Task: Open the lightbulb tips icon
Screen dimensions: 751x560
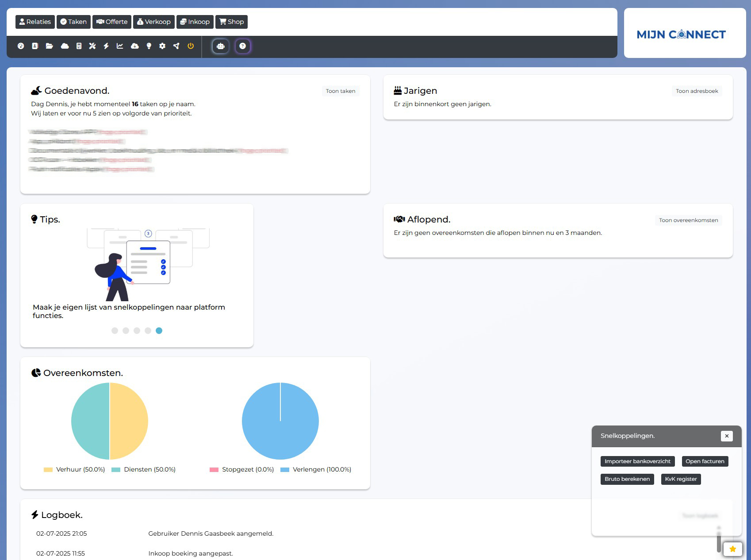Action: click(x=149, y=46)
